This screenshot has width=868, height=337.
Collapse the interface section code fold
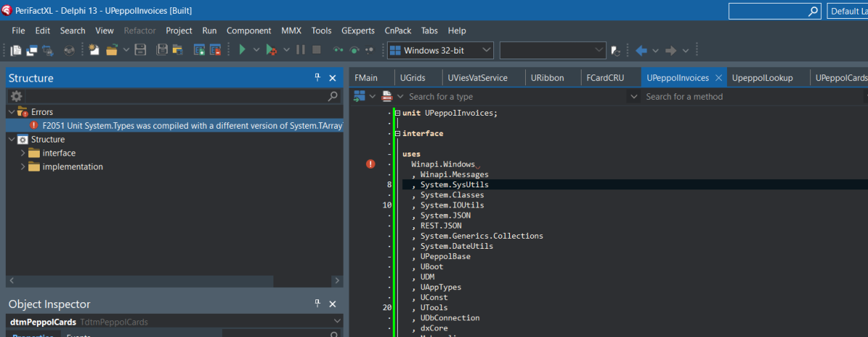(396, 134)
